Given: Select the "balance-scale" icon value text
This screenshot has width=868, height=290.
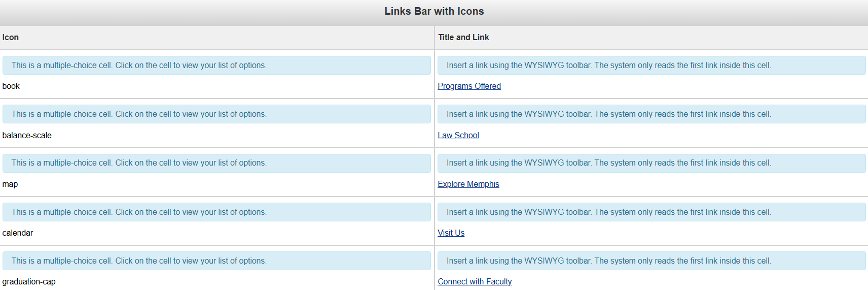Looking at the screenshot, I should [x=27, y=136].
